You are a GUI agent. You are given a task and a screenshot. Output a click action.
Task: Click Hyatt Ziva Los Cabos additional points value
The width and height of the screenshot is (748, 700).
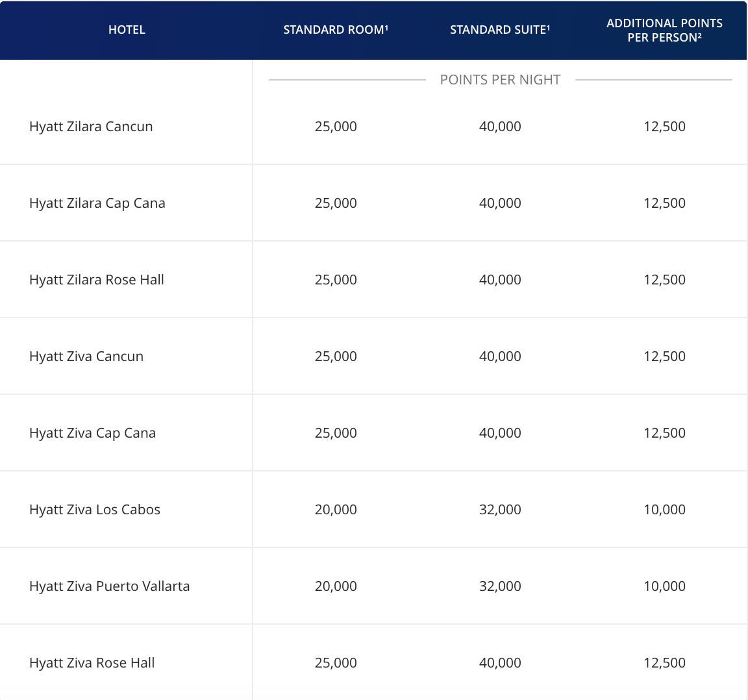tap(664, 510)
